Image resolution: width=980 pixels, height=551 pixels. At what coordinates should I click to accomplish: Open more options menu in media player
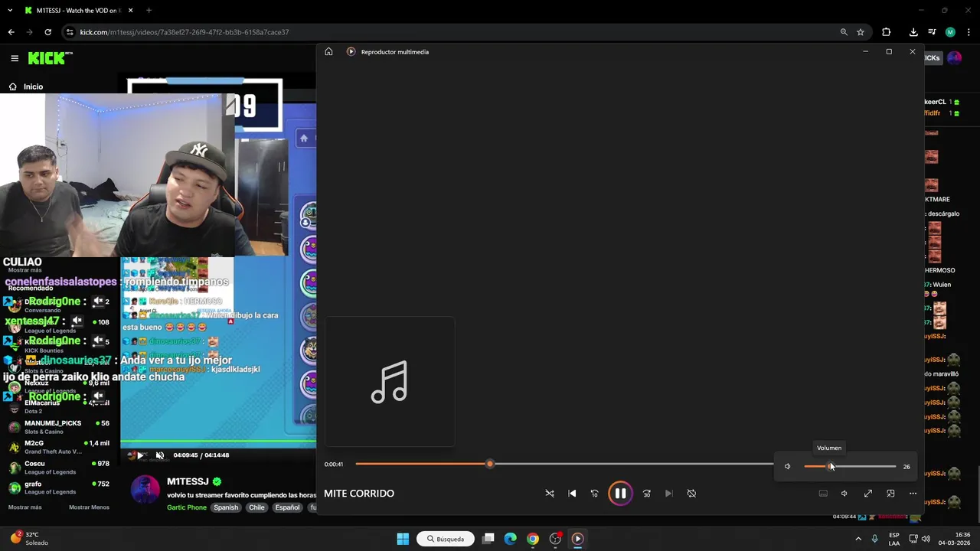[x=913, y=494]
